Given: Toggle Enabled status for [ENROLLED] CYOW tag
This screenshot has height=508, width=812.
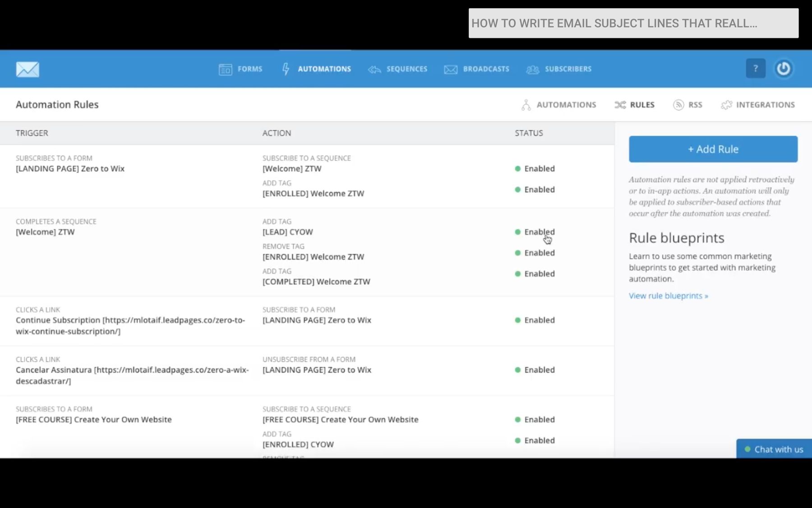Looking at the screenshot, I should click(x=535, y=440).
